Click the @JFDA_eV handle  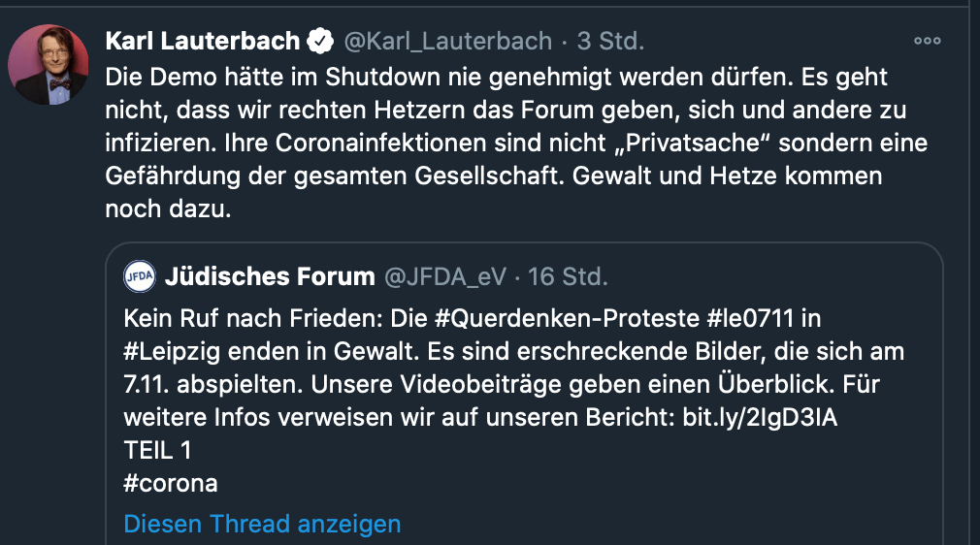coord(445,276)
